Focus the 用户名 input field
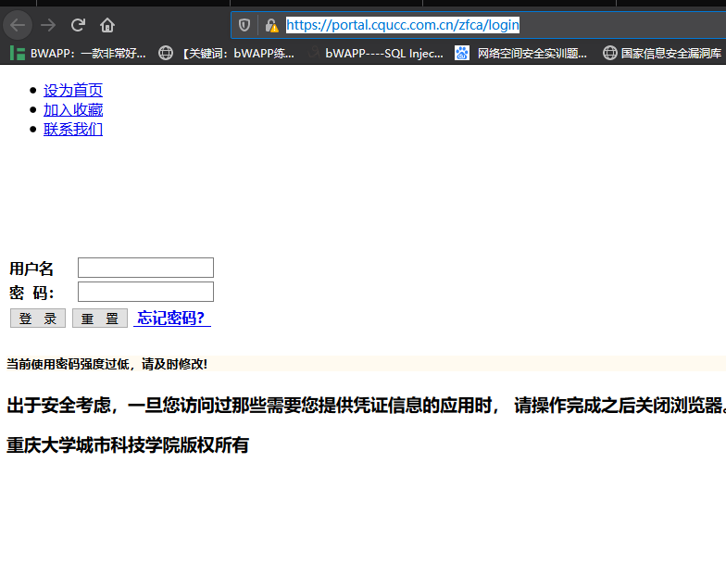The height and width of the screenshot is (588, 726). (146, 268)
